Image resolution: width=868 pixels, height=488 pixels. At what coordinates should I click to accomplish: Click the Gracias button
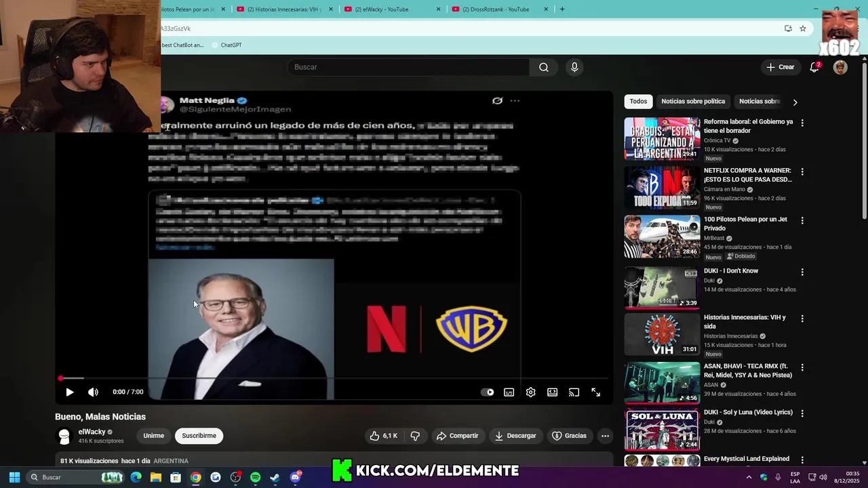[569, 436]
